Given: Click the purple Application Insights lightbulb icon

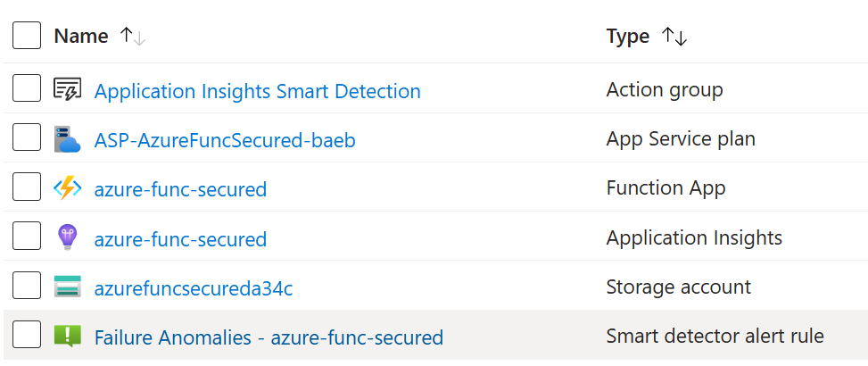Looking at the screenshot, I should (x=68, y=237).
